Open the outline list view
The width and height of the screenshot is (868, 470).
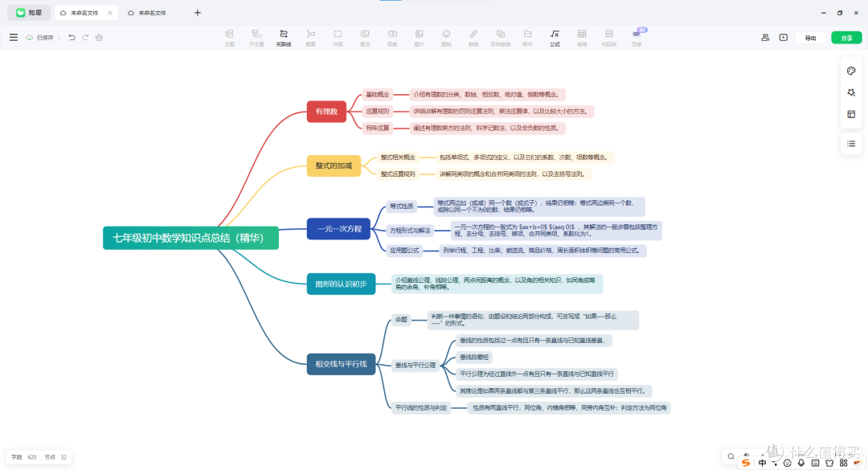851,144
